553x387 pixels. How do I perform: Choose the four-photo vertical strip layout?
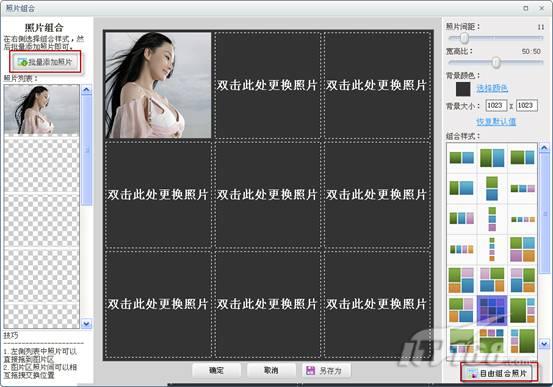click(492, 249)
